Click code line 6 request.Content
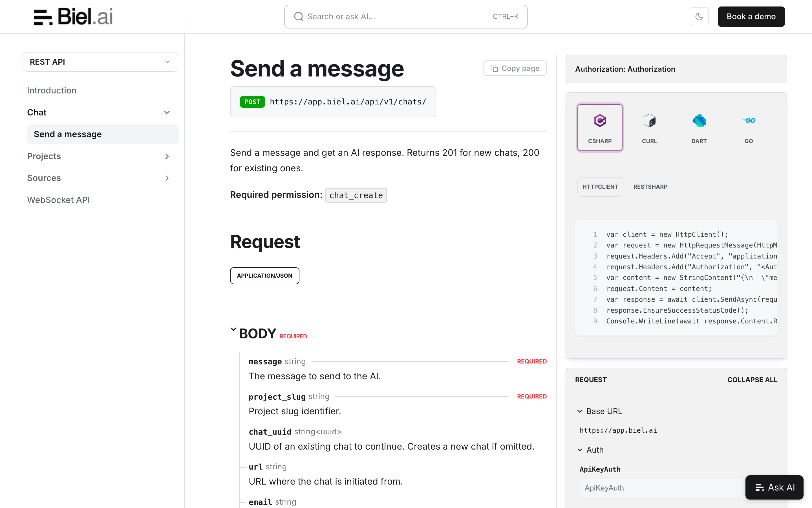The image size is (812, 508). tap(658, 289)
